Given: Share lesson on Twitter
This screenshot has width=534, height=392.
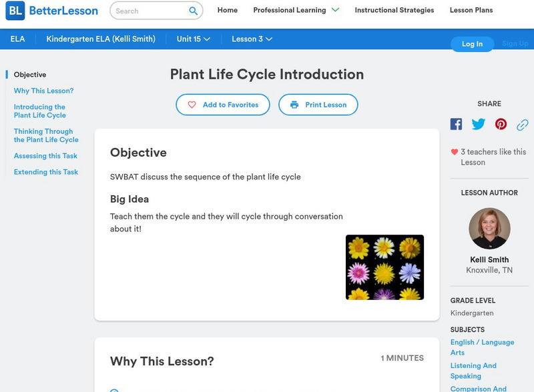Looking at the screenshot, I should pyautogui.click(x=479, y=124).
